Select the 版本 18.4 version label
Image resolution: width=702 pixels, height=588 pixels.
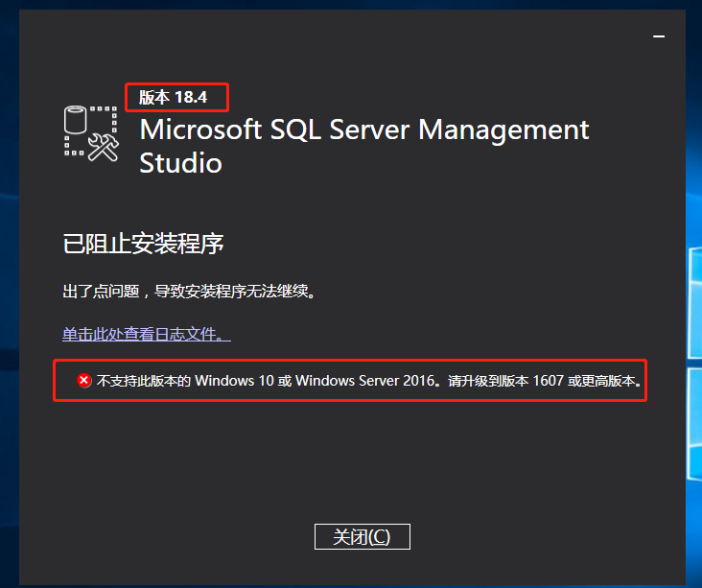coord(174,97)
